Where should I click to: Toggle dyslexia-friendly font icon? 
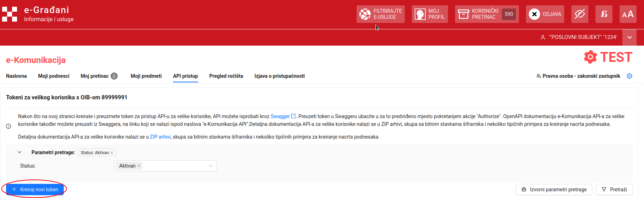click(x=604, y=14)
